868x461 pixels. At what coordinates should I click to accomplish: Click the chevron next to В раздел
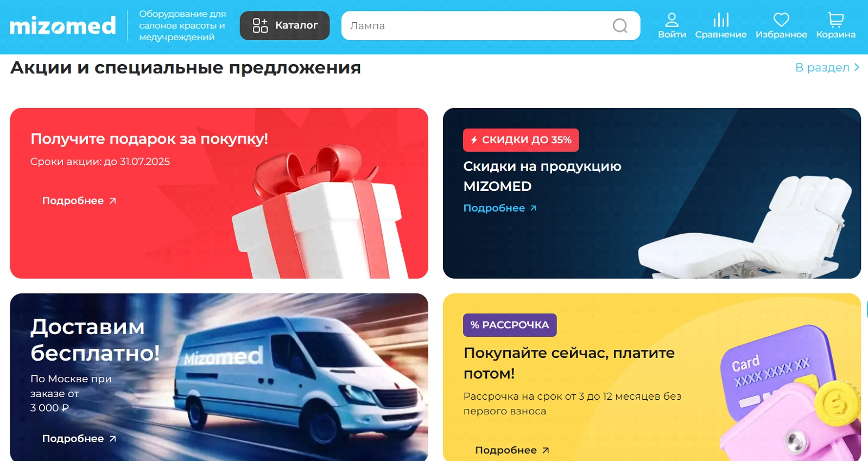[857, 67]
